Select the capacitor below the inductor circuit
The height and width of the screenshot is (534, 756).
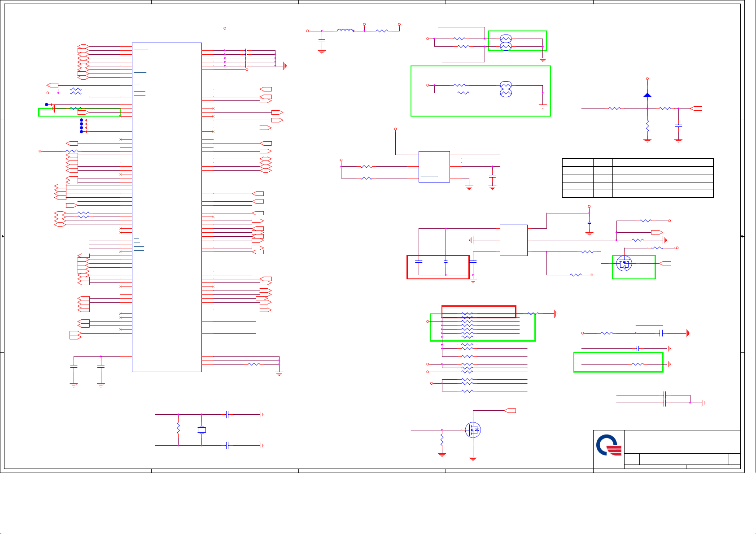(322, 40)
